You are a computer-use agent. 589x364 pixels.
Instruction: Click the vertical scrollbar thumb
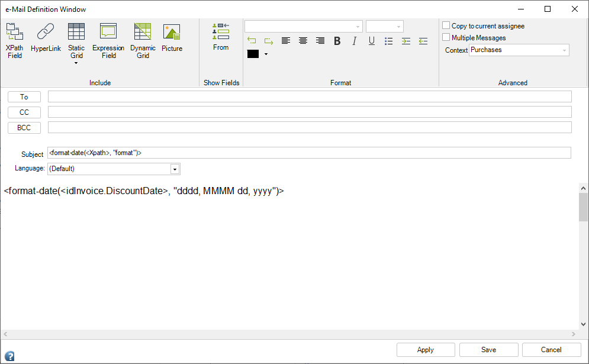[583, 207]
